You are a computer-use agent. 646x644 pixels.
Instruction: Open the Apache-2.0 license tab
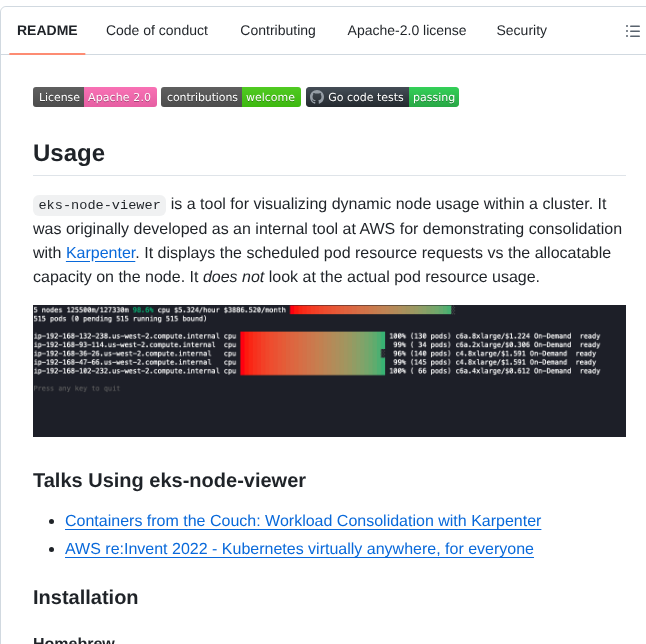(407, 30)
